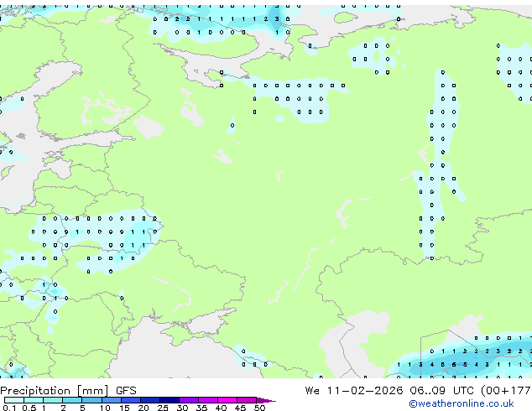The width and height of the screenshot is (532, 411).
Task: Click the '50' legend scale label
Action: [259, 408]
